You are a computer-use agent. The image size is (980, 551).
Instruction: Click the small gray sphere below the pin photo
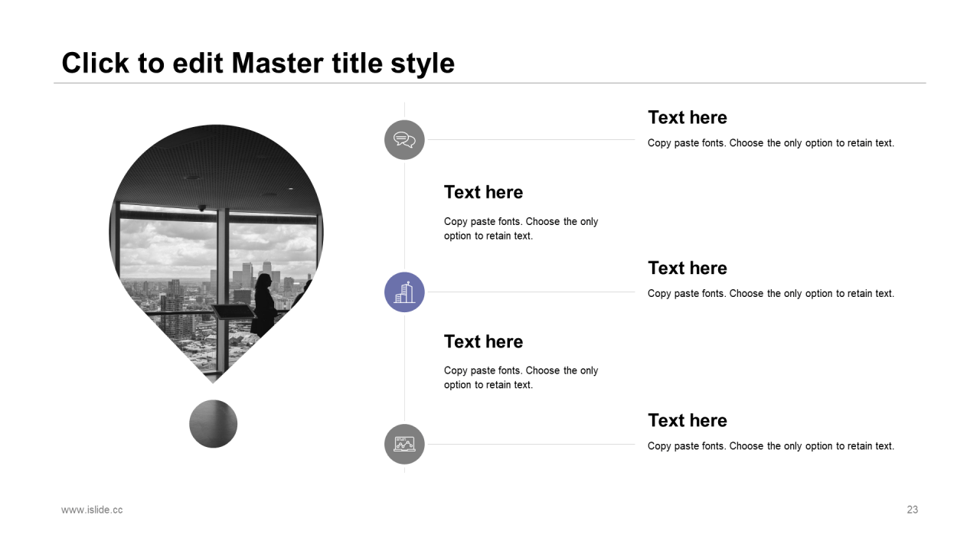(214, 424)
